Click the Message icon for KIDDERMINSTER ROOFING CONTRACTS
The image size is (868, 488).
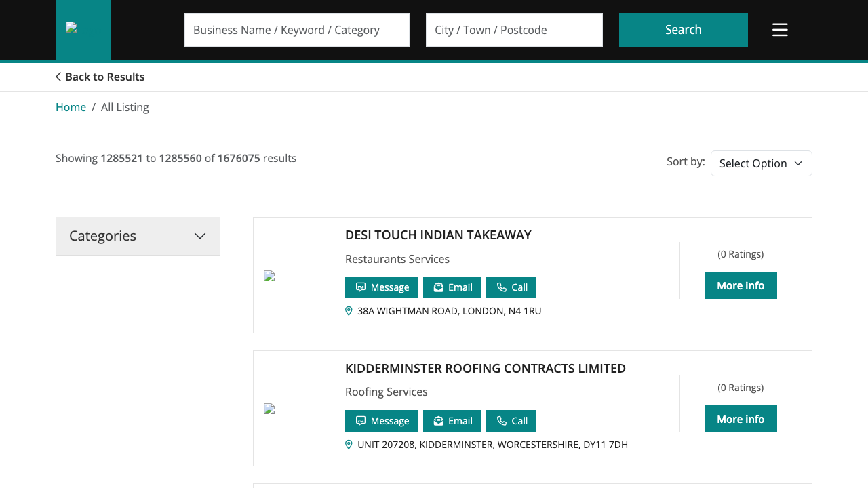[x=361, y=421]
